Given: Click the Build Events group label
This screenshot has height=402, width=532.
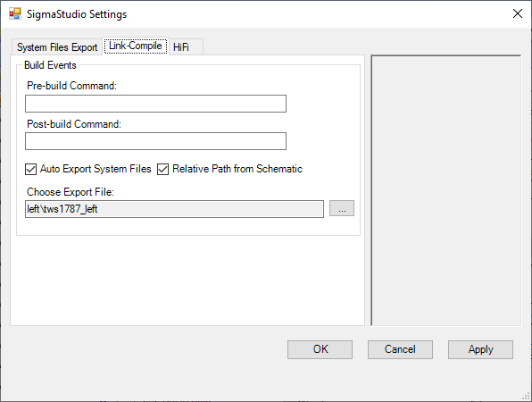Looking at the screenshot, I should coord(50,65).
